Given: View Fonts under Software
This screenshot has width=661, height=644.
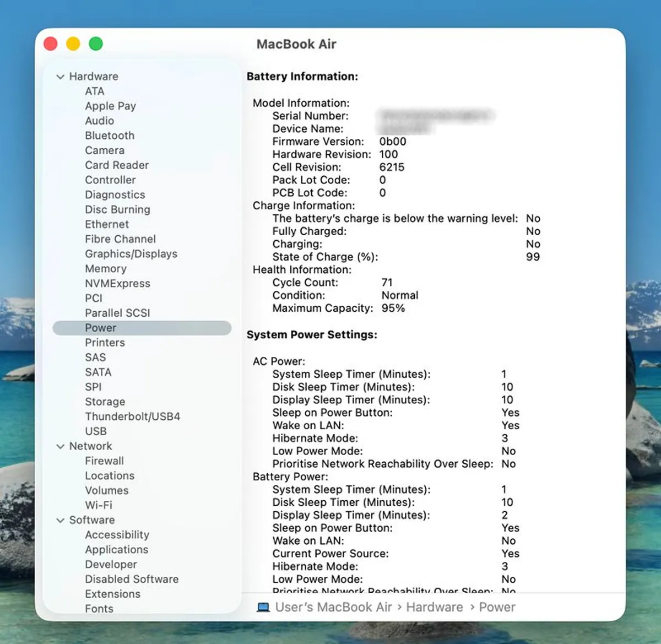Looking at the screenshot, I should 100,608.
